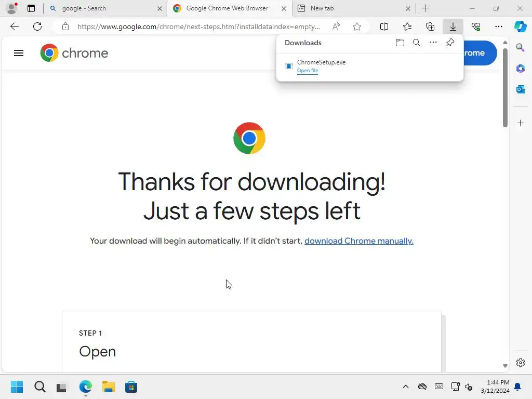Click the page vertical scrollbar thumb
Screen dimensions: 532x399
pyautogui.click(x=505, y=87)
